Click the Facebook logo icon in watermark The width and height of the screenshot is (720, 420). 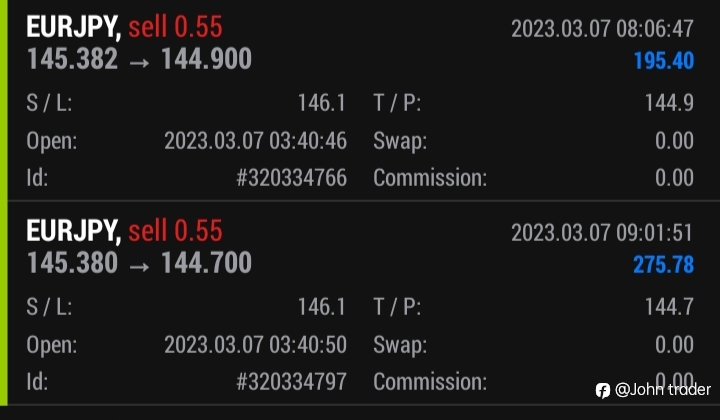602,391
